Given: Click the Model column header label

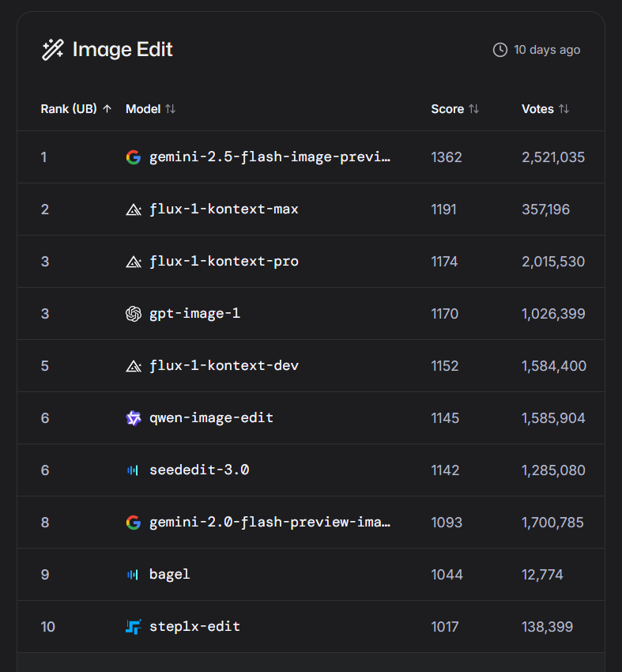Looking at the screenshot, I should 143,109.
